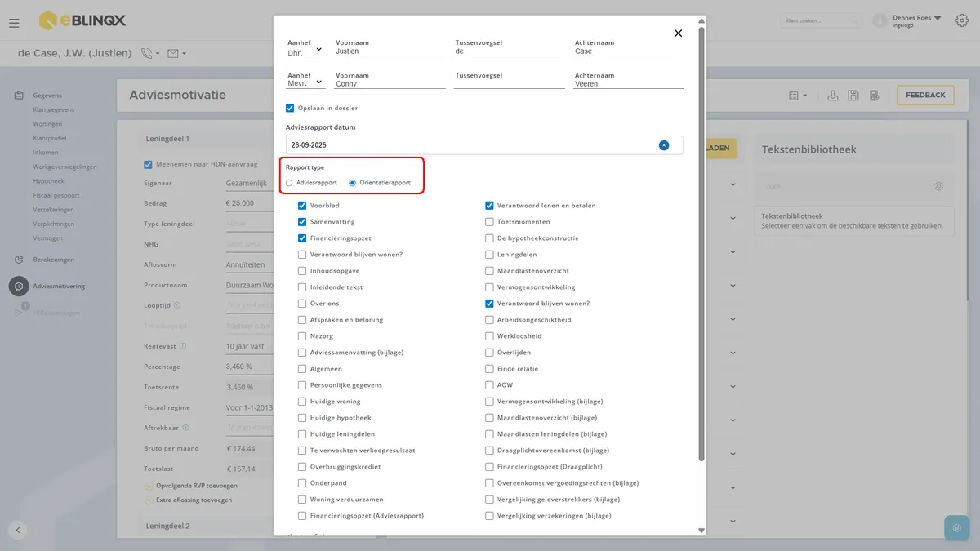Tick the Maandlastenoverzicht checkbox
Image resolution: width=980 pixels, height=551 pixels.
point(489,271)
